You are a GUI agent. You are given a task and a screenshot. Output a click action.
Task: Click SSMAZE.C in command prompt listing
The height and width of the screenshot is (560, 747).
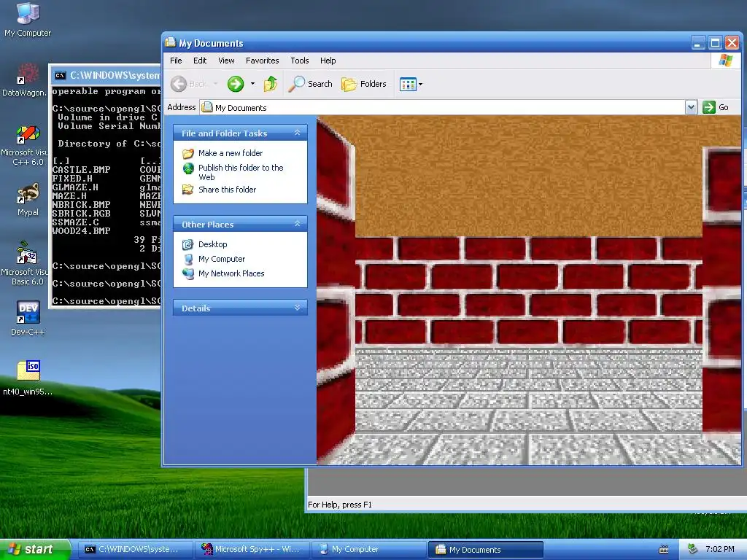[x=76, y=222]
